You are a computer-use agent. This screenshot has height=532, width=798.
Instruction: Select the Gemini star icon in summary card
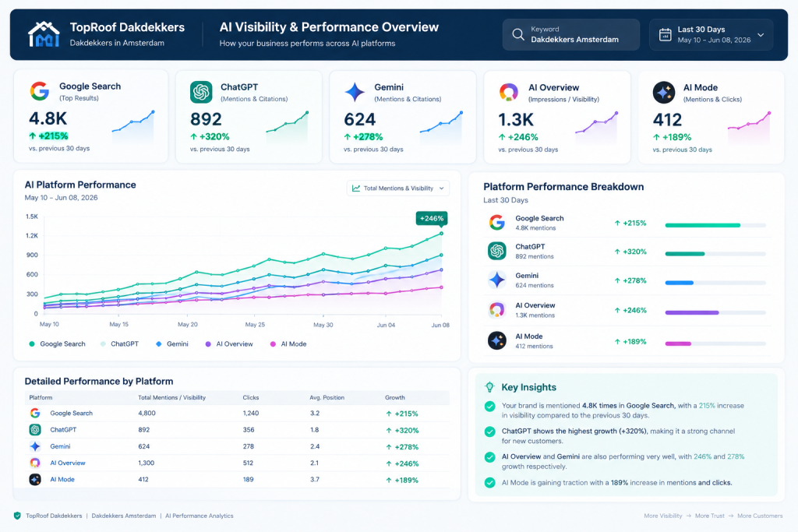point(355,92)
